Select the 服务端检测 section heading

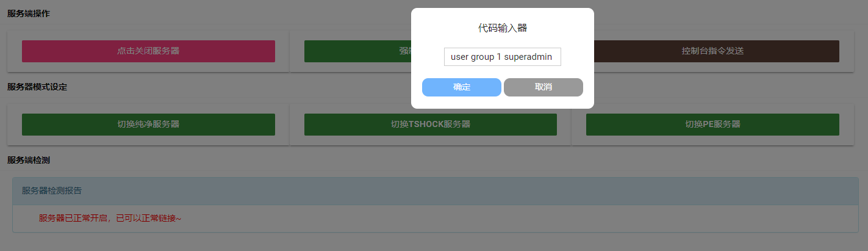pyautogui.click(x=29, y=160)
